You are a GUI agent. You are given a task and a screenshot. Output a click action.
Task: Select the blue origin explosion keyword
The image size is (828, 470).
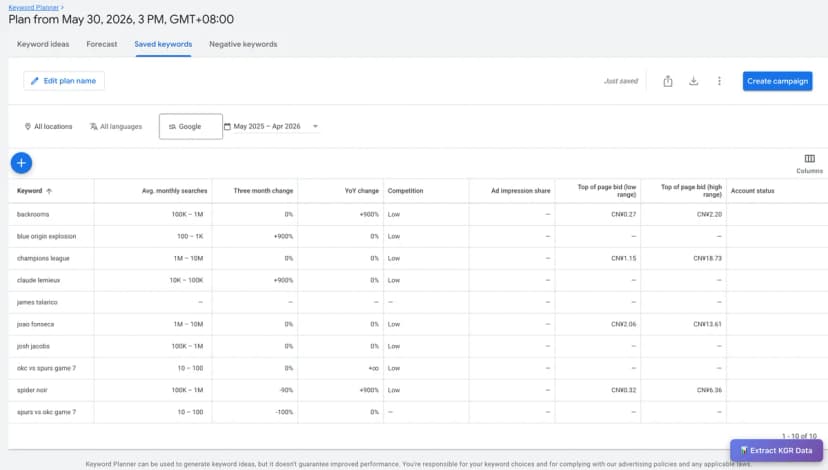tap(46, 237)
